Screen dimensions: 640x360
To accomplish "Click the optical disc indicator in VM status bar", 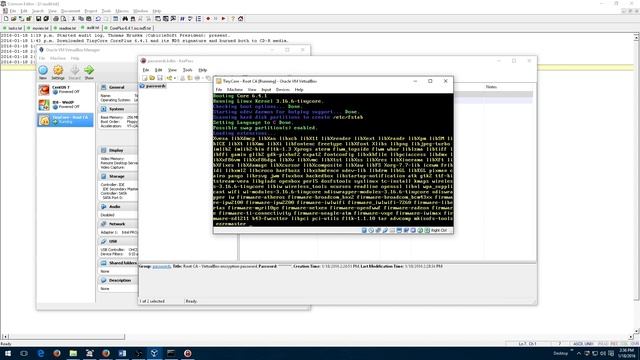I will point(371,231).
